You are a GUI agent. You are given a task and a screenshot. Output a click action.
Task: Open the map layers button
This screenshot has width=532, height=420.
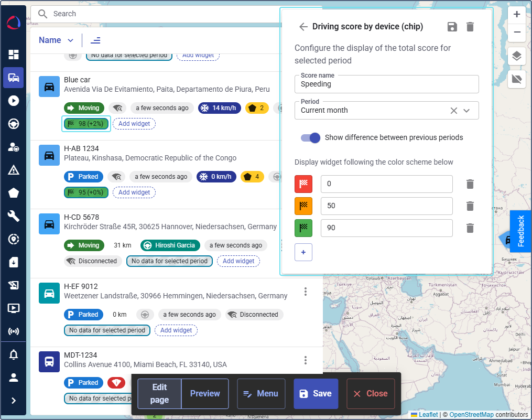tap(517, 56)
